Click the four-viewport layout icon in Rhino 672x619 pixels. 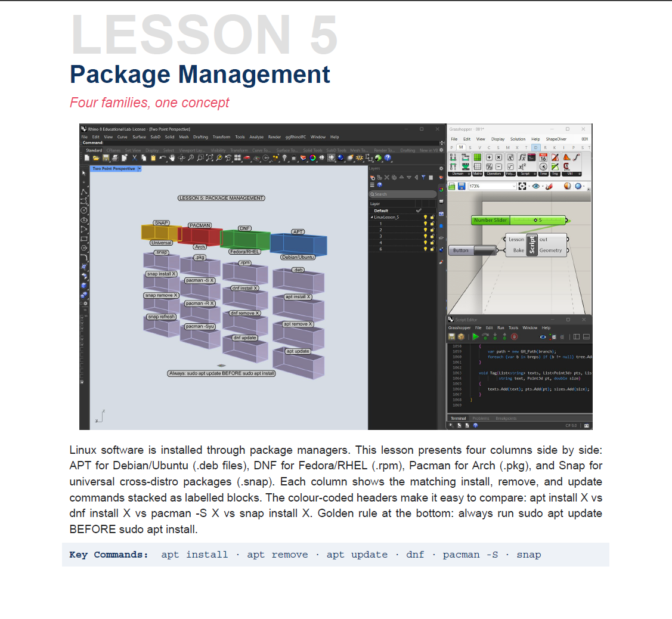tap(237, 158)
